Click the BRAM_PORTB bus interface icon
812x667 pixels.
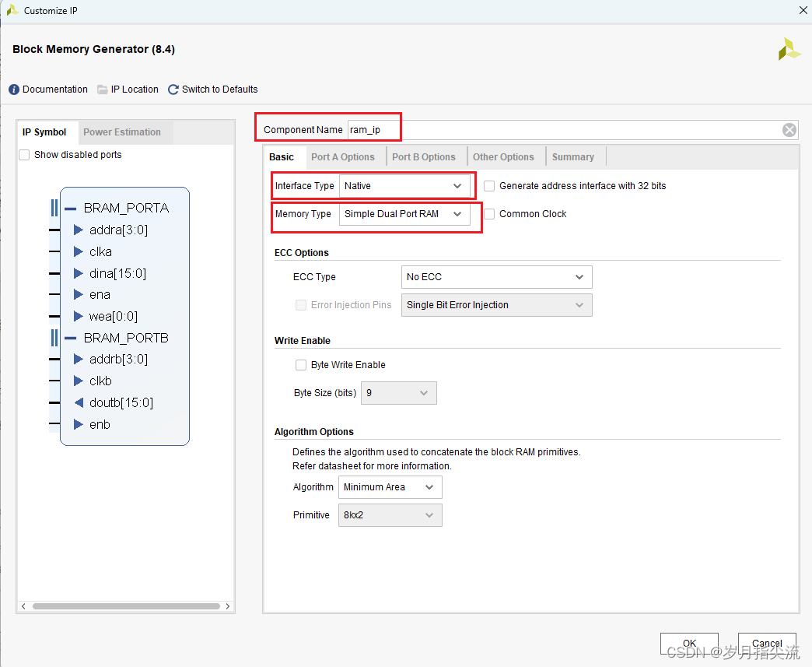(54, 338)
